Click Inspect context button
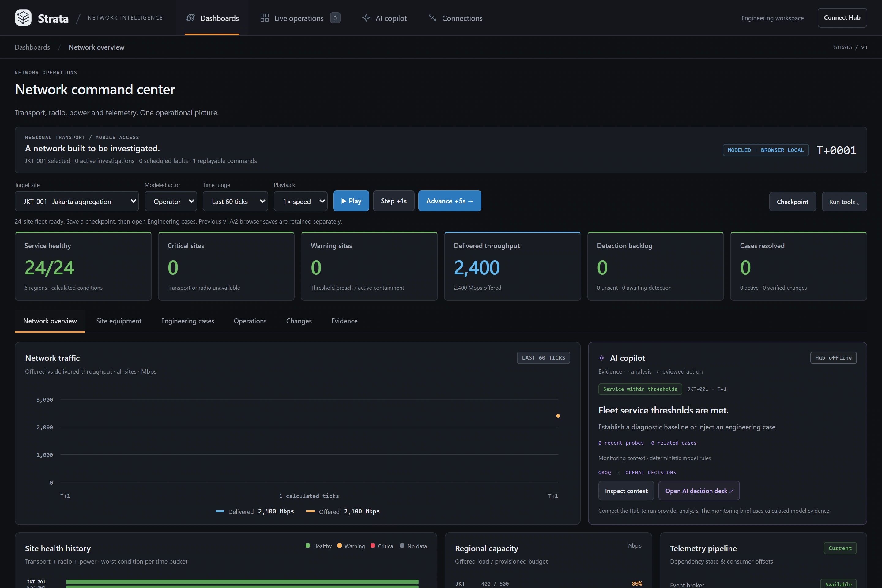 (x=626, y=491)
